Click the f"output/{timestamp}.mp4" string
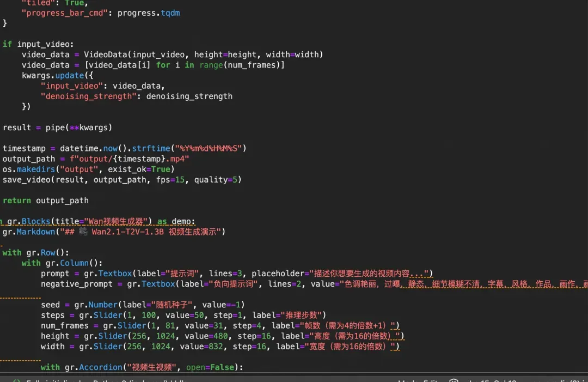This screenshot has width=588, height=382. point(130,159)
